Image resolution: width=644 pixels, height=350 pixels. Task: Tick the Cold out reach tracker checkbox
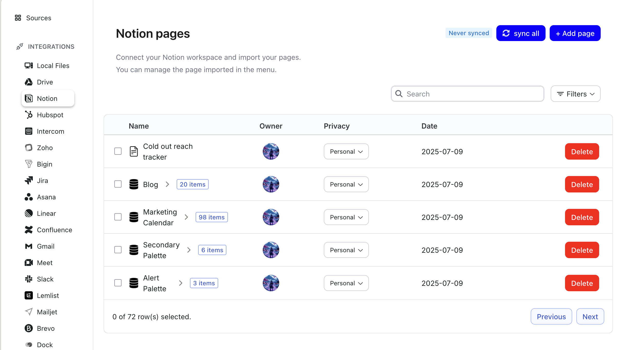coord(118,151)
